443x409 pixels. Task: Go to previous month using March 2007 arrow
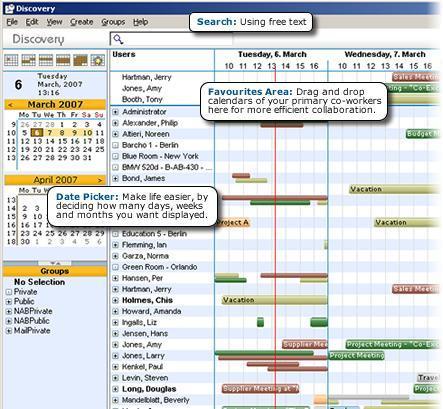coord(10,105)
